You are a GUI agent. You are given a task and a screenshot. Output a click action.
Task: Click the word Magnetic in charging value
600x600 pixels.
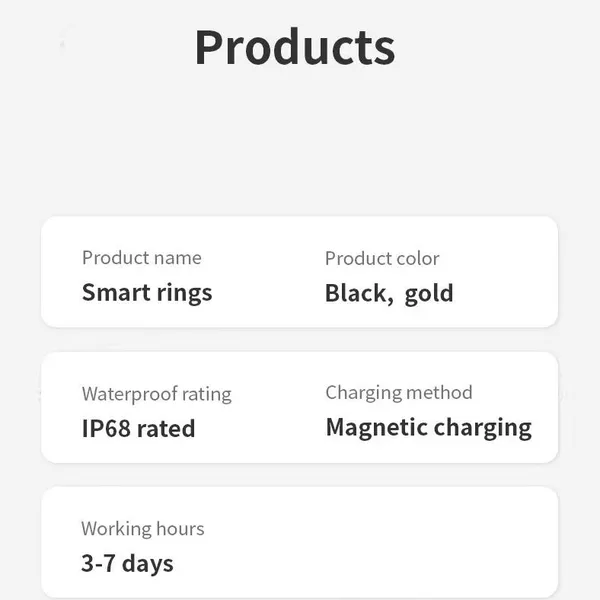(x=377, y=427)
